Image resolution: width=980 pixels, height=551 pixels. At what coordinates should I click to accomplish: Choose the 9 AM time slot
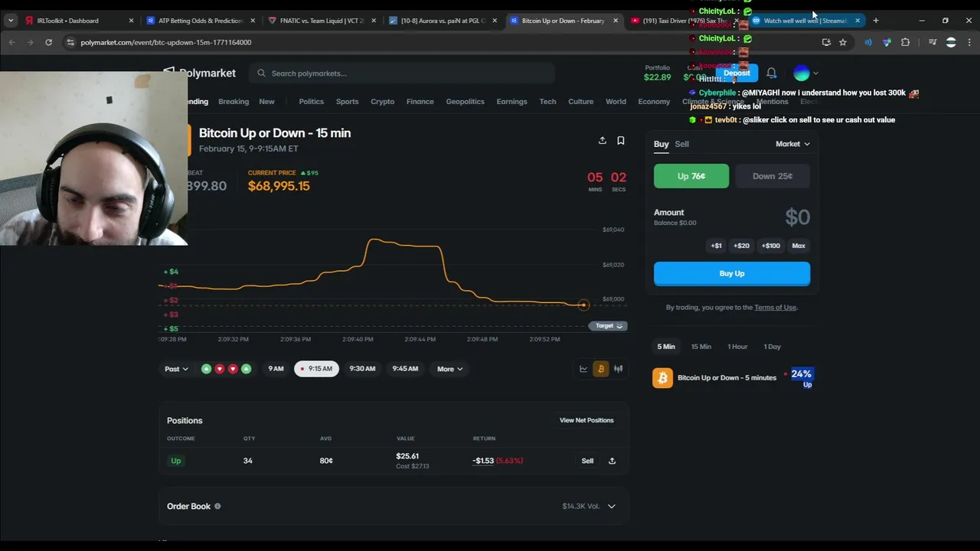(x=276, y=369)
